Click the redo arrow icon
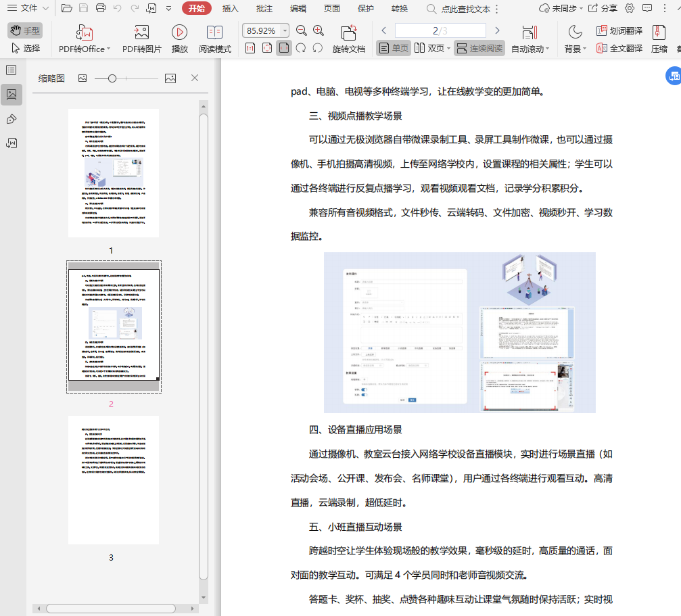 coord(135,8)
